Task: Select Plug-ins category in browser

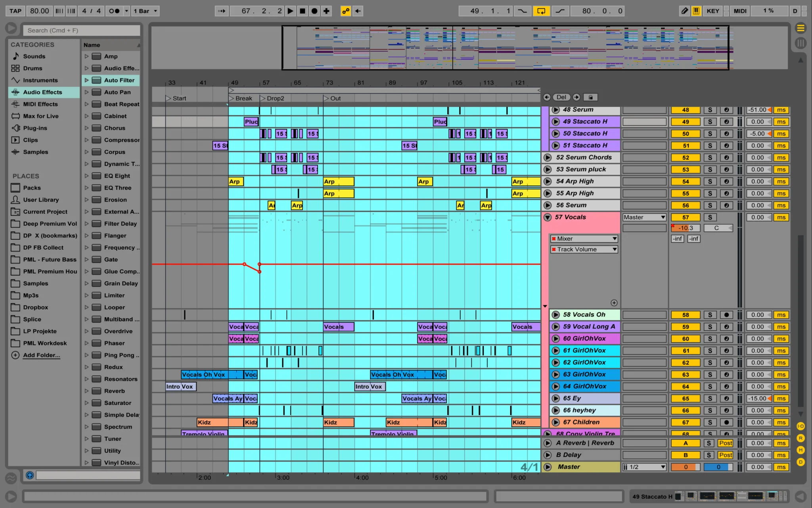Action: point(35,128)
